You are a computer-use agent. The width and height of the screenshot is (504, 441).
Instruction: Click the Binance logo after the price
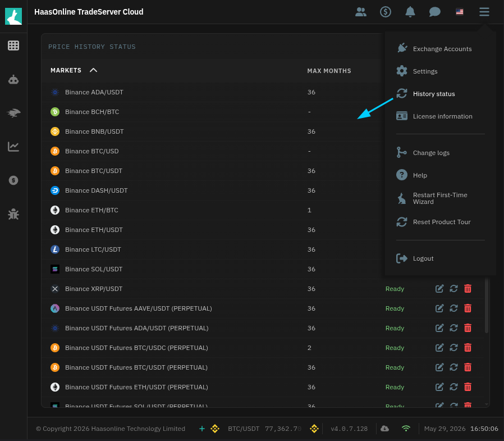pos(314,429)
